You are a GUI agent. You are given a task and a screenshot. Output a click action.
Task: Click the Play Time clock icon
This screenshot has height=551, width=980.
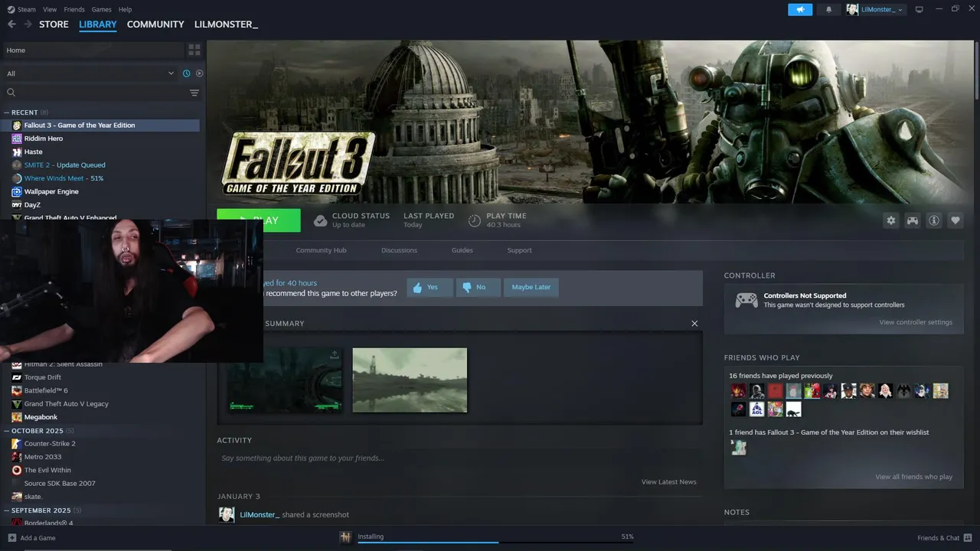[475, 220]
